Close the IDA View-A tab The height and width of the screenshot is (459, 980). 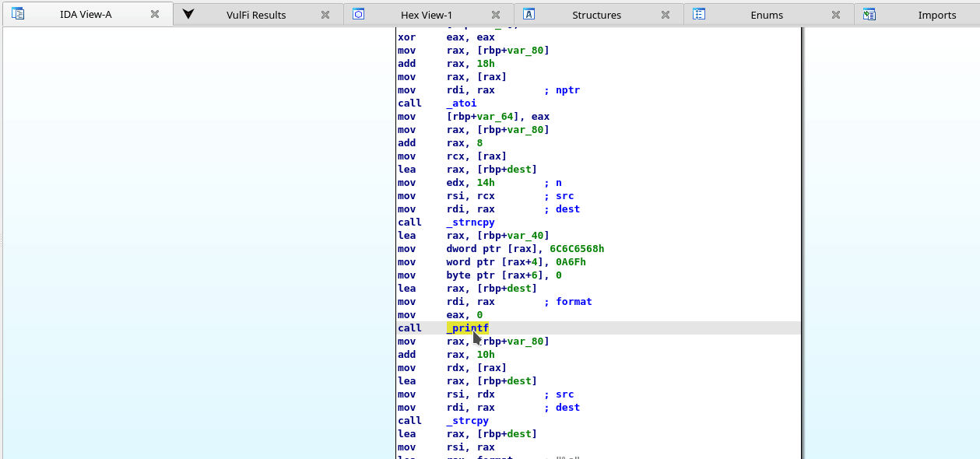pyautogui.click(x=155, y=15)
